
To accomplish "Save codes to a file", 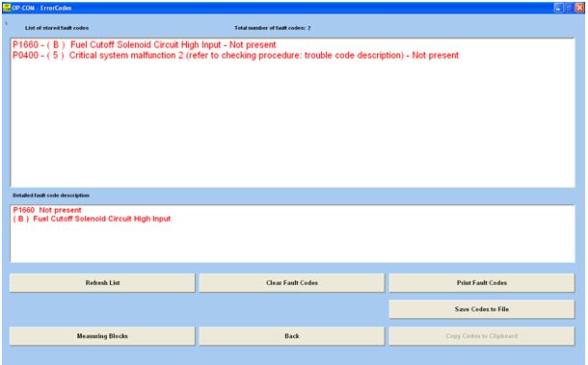I will 482,309.
